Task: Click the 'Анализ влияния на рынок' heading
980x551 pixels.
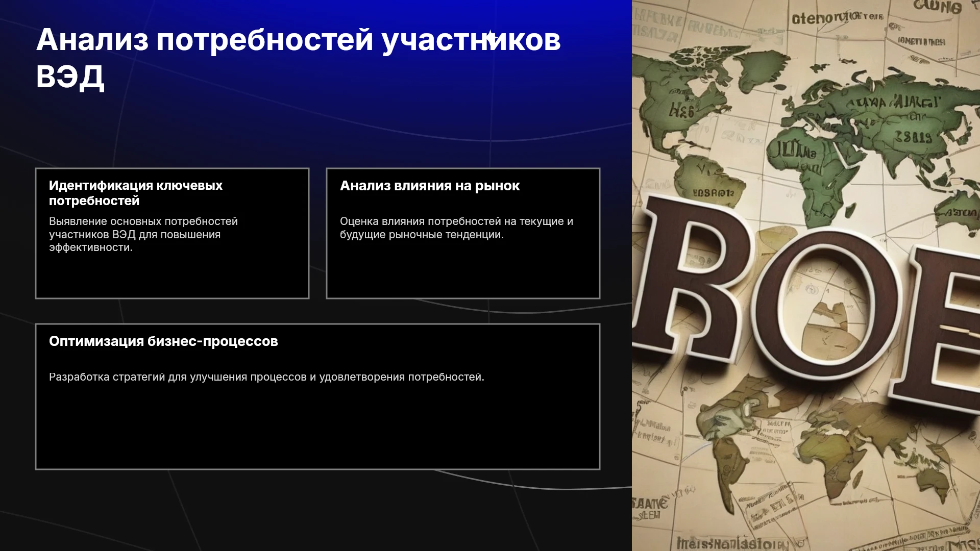Action: tap(430, 186)
